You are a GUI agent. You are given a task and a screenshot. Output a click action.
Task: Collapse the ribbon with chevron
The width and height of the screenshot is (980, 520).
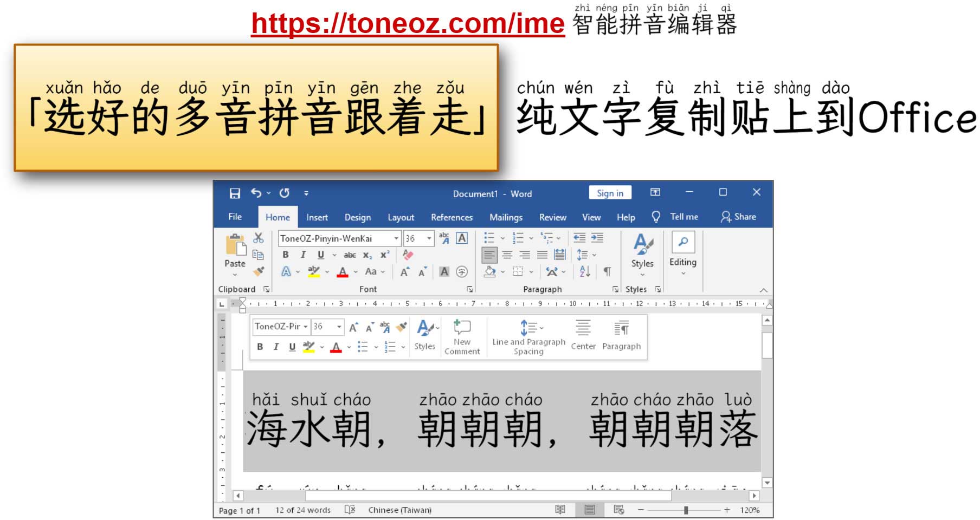tap(763, 290)
